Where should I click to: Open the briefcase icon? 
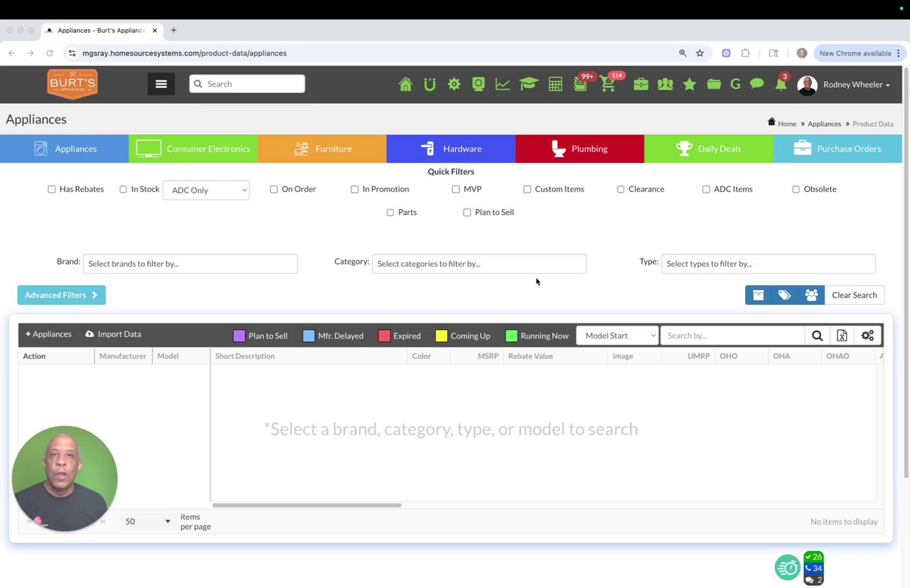coord(641,84)
